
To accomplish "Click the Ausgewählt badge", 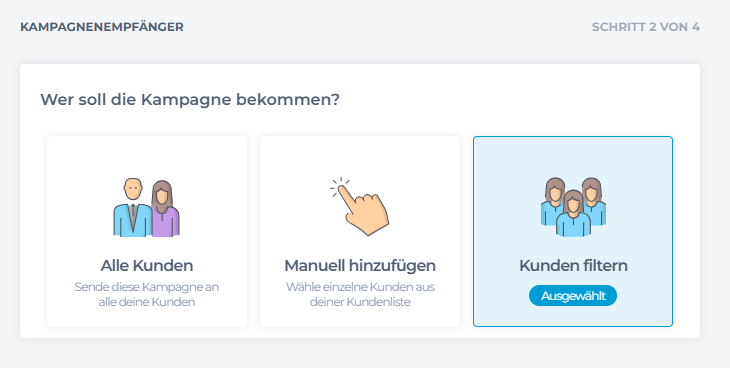I will [x=573, y=296].
